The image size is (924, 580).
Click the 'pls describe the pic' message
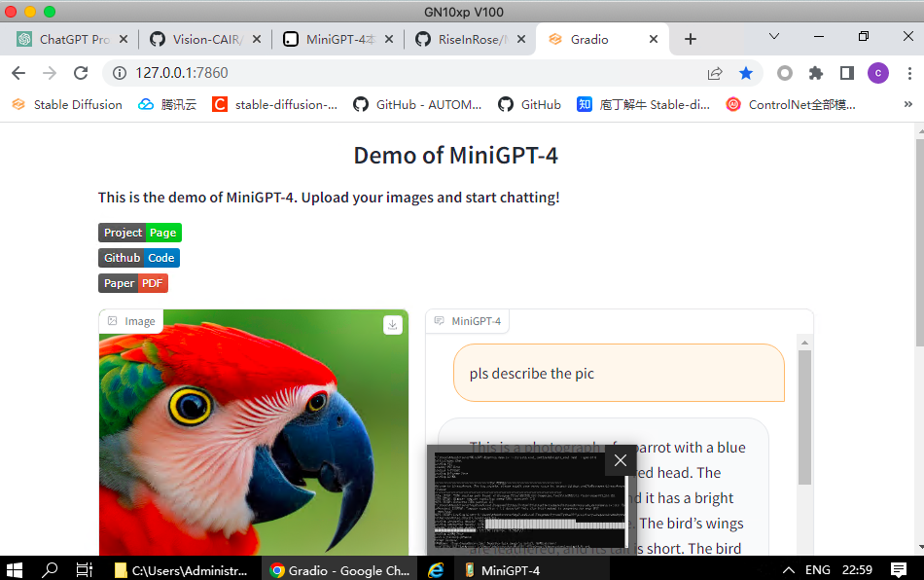(x=619, y=373)
